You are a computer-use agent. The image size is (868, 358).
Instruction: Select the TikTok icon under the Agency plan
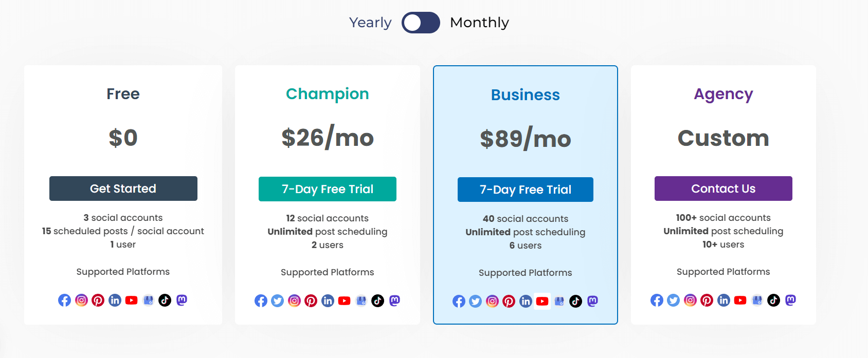(x=773, y=300)
